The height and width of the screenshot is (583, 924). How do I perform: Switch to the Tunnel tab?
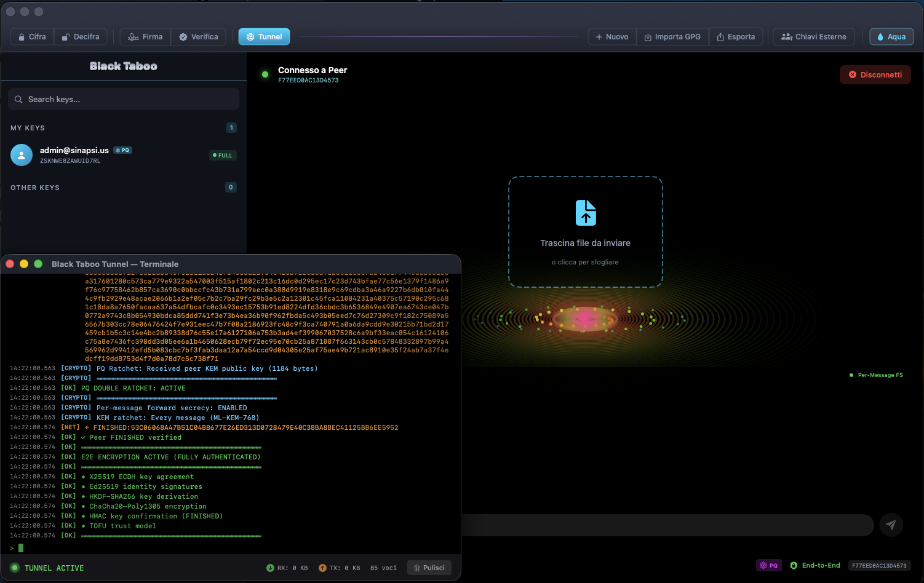[x=264, y=37]
